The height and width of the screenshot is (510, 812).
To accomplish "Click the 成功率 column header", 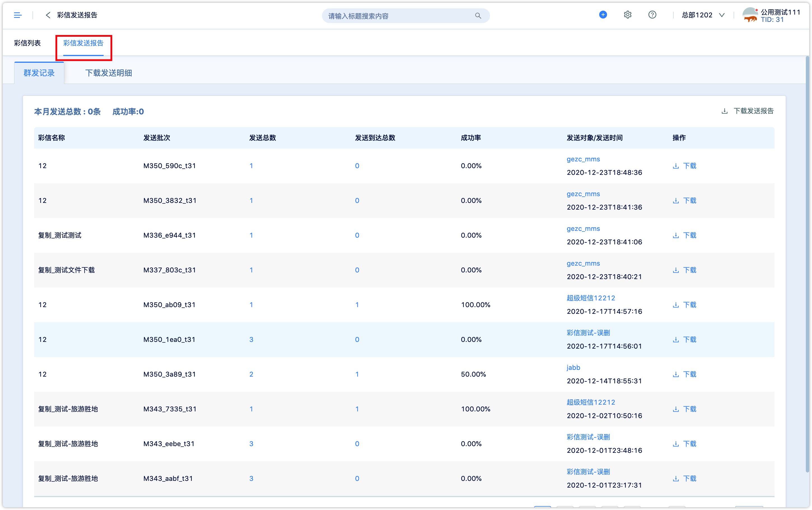I will pos(471,138).
